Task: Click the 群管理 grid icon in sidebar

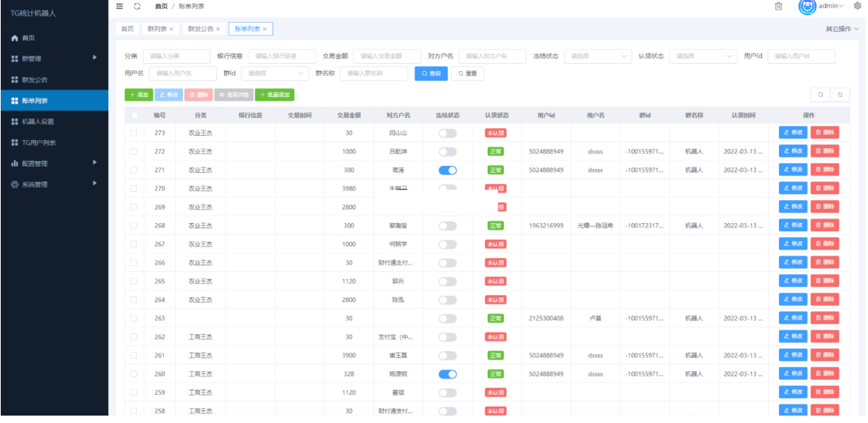Action: click(x=15, y=59)
